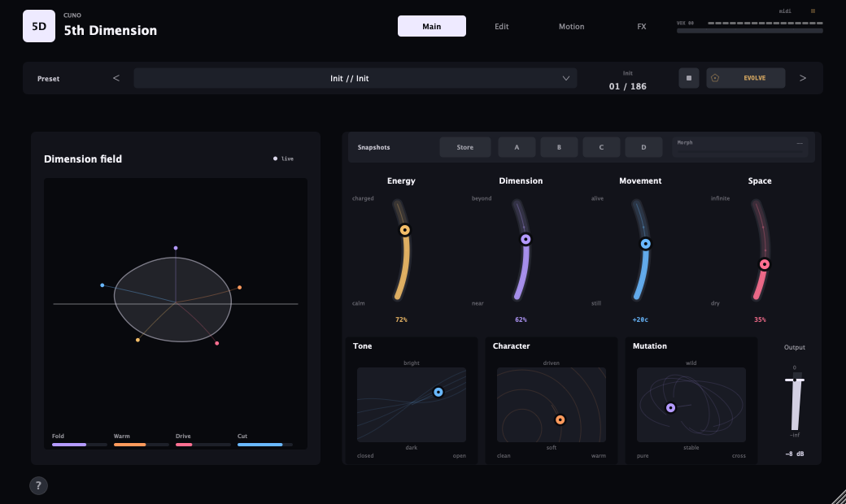The image size is (846, 504).
Task: Click the EVOLVE button
Action: click(x=746, y=78)
